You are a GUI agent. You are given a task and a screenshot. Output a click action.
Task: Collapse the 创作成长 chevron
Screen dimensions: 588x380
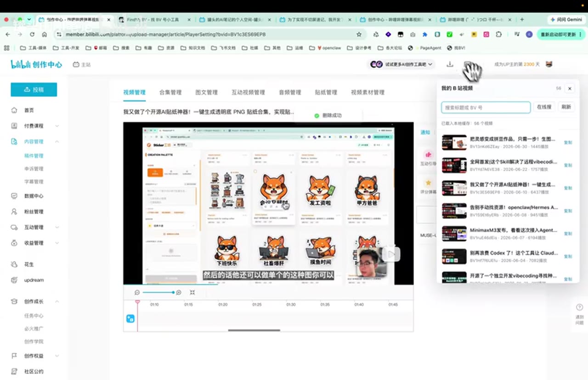57,302
